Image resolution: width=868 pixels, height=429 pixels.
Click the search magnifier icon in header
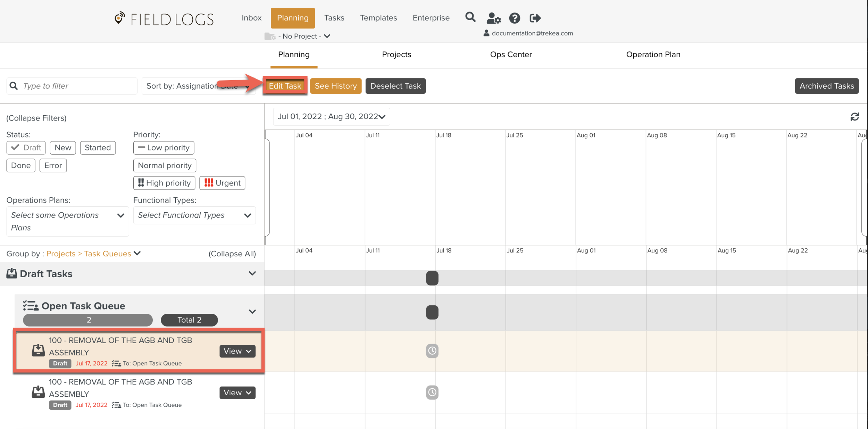(470, 17)
